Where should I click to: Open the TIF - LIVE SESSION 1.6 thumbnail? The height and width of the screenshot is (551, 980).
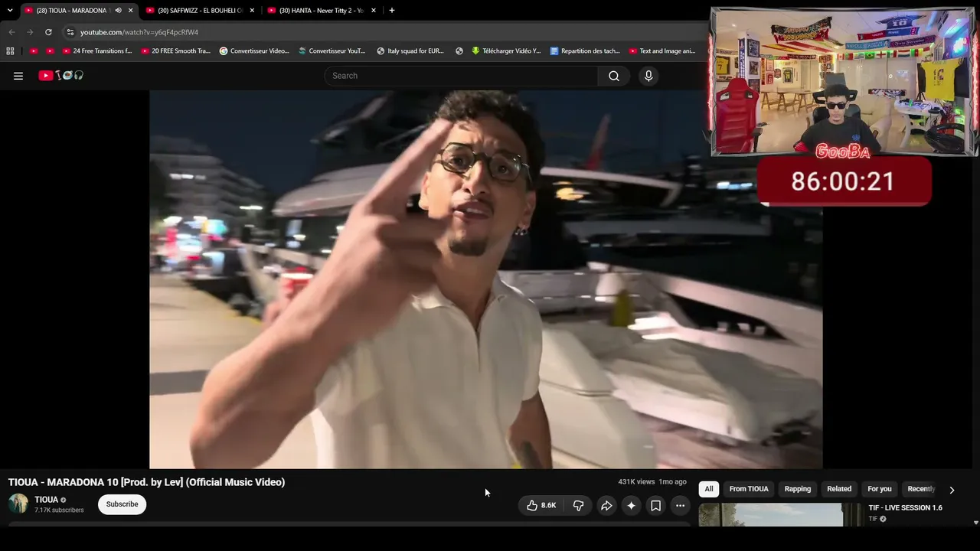[x=780, y=515]
